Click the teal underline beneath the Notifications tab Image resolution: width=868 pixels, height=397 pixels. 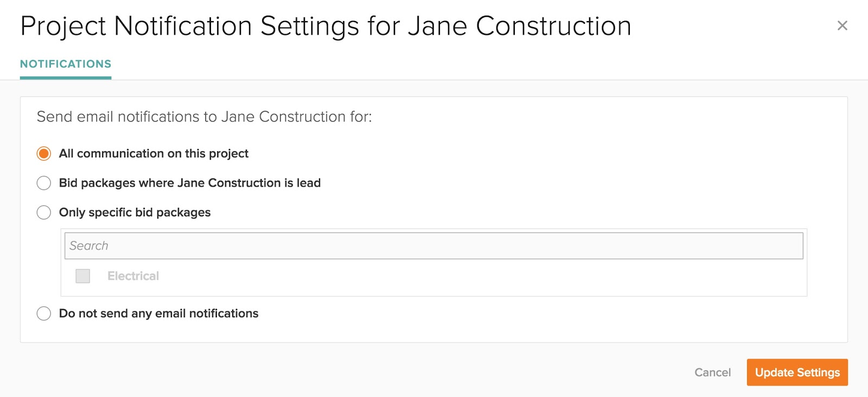[66, 78]
